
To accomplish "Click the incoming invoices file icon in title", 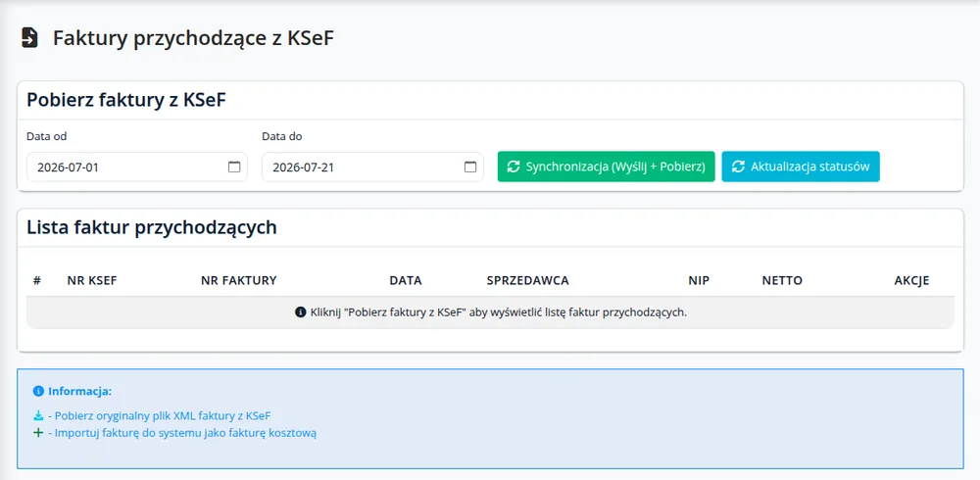I will click(x=28, y=37).
